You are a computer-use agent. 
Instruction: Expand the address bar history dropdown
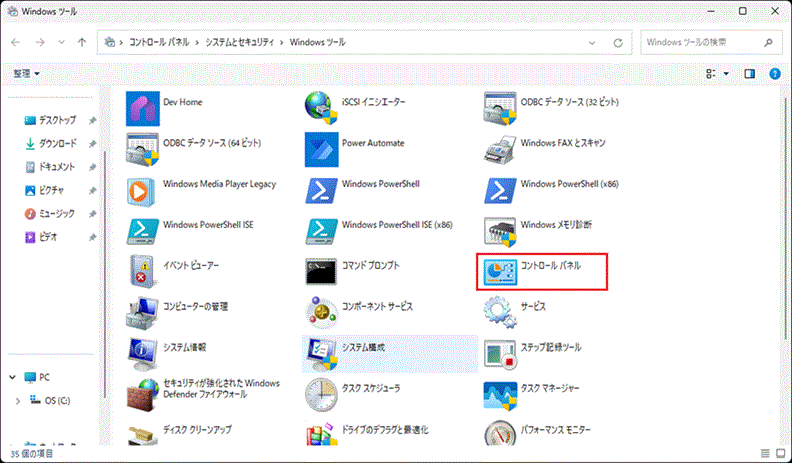(592, 43)
